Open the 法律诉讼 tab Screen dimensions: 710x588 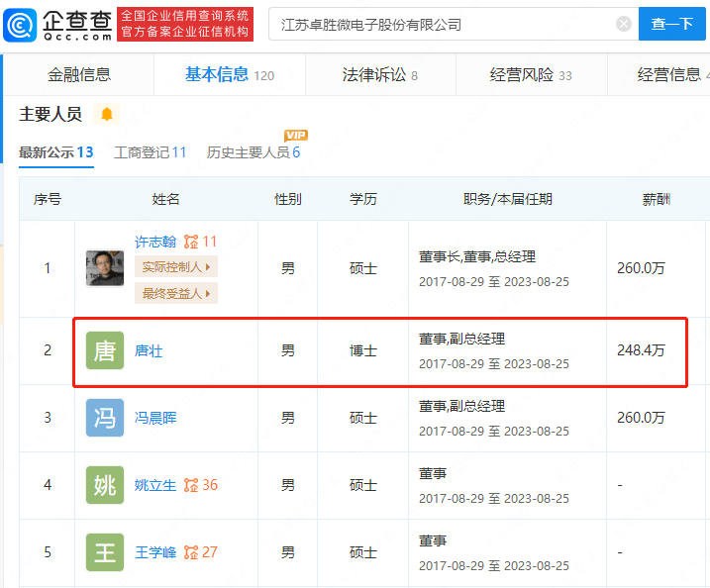[380, 74]
